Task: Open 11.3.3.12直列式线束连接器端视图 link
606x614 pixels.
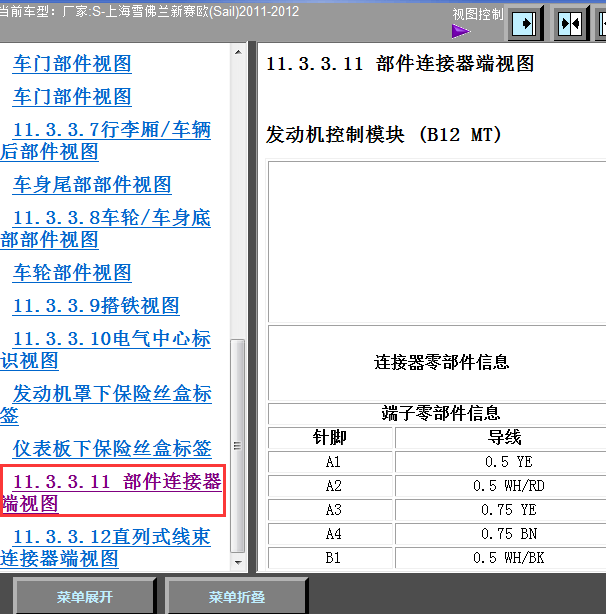Action: (106, 547)
